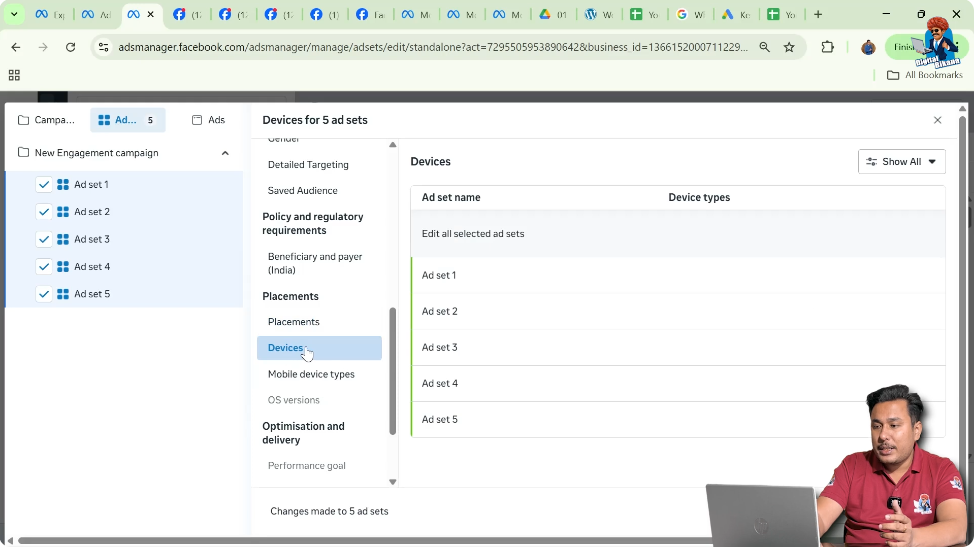Click the Ad set 3 grid icon
The height and width of the screenshot is (548, 975).
click(63, 239)
